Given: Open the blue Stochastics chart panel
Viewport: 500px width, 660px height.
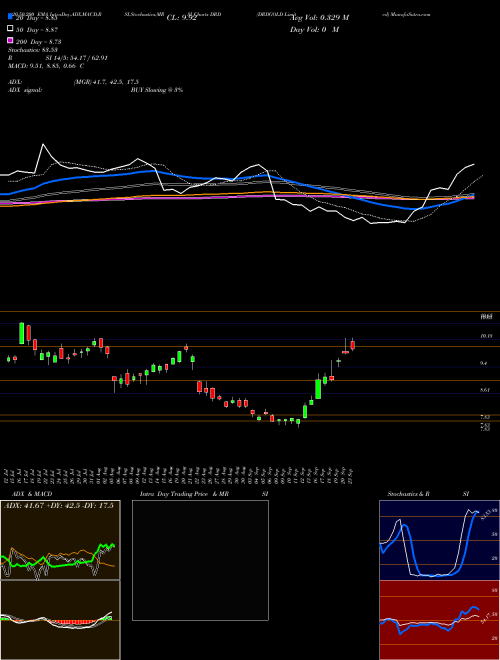Looking at the screenshot, I should click(x=439, y=540).
